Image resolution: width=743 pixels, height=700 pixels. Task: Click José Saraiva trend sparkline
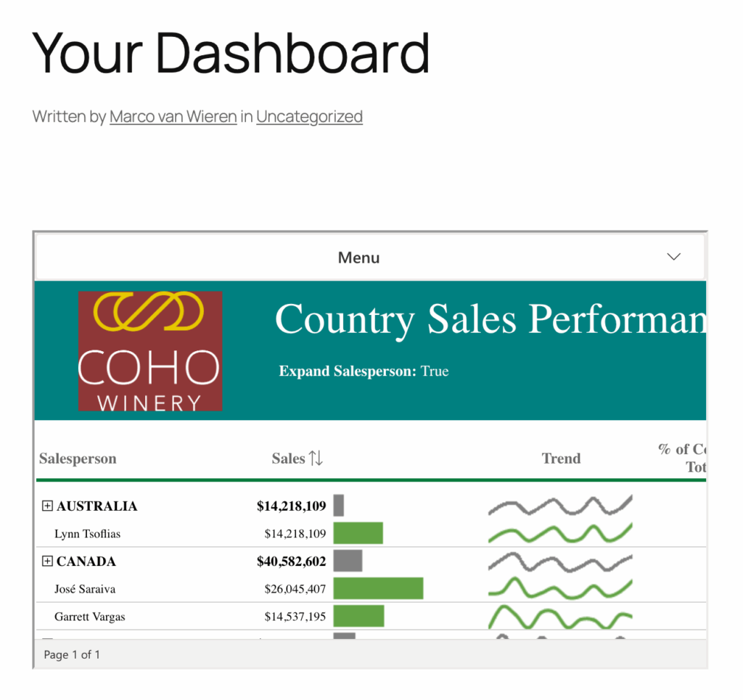(x=559, y=588)
